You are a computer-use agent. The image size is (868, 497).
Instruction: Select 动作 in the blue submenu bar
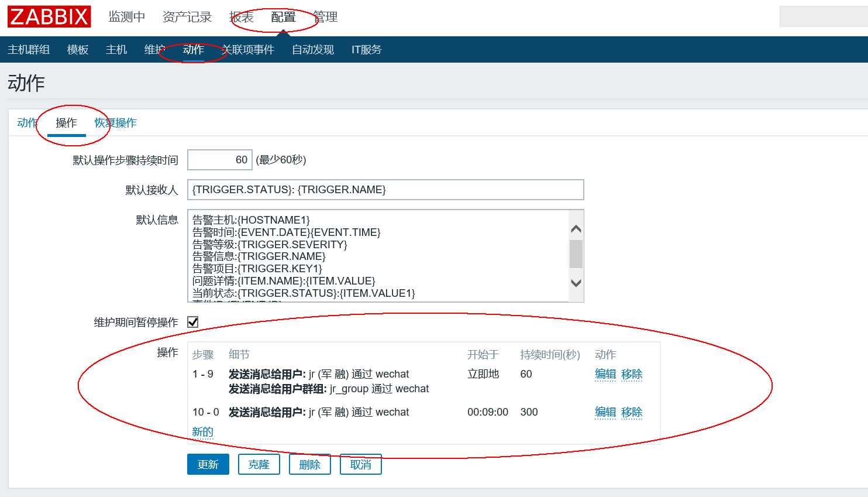point(194,50)
